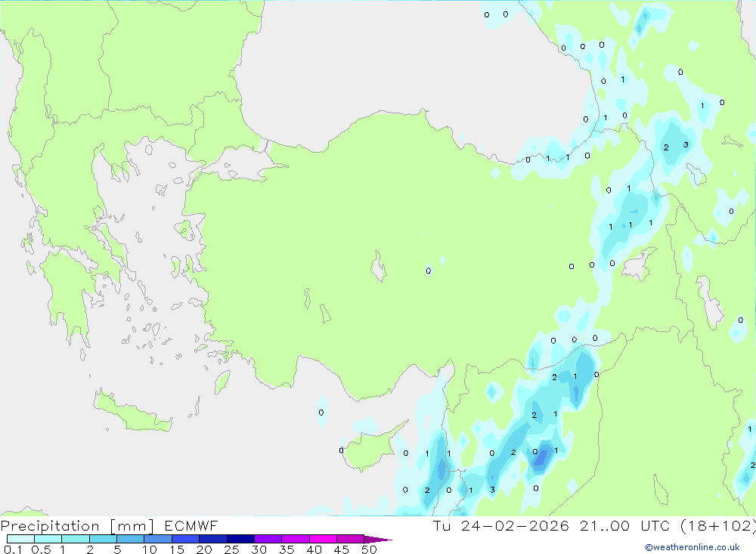Viewport: 756px width, 554px height.
Task: Pick the 10–15 mm blue legend swatch
Action: [x=158, y=539]
